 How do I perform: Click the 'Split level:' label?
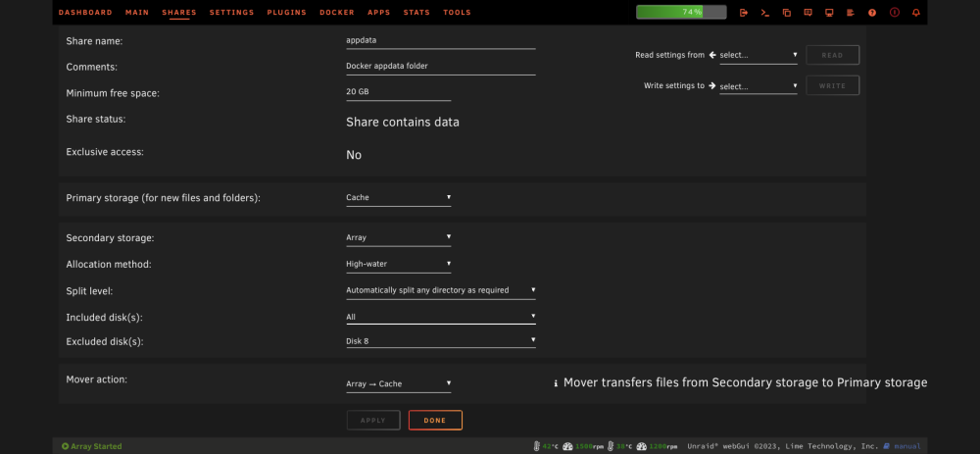89,291
